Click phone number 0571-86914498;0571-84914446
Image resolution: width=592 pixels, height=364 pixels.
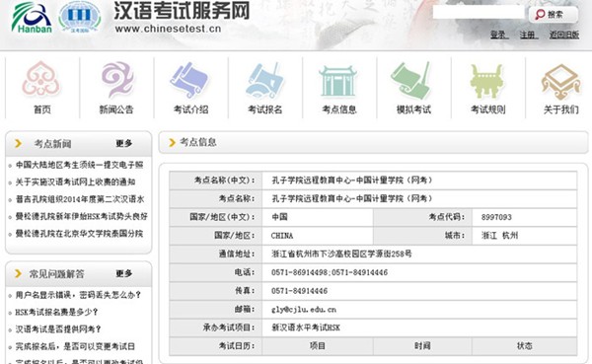coord(330,272)
